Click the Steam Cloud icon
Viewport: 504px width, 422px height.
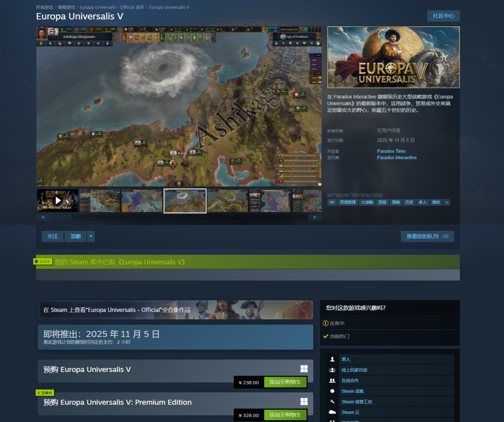pos(332,412)
